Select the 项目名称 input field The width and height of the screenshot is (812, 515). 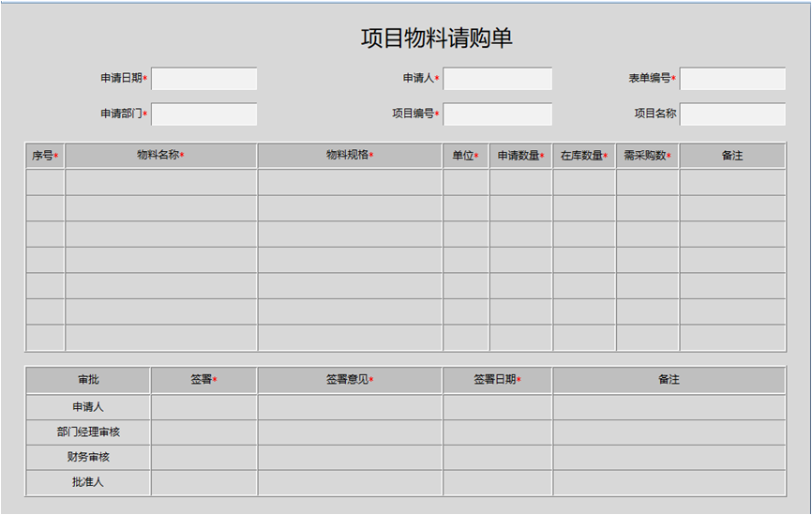[732, 114]
